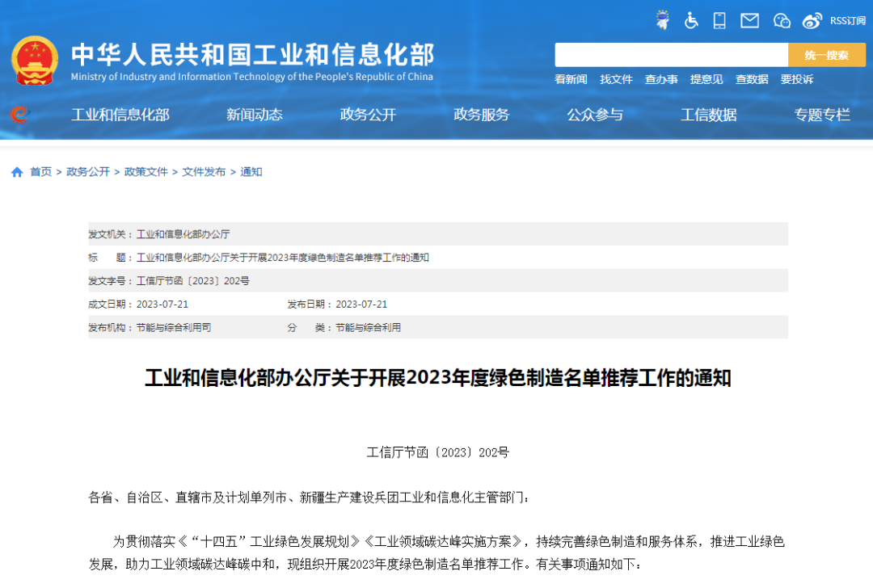The width and height of the screenshot is (873, 588).
Task: Open the 提意见 quick link
Action: coord(706,79)
